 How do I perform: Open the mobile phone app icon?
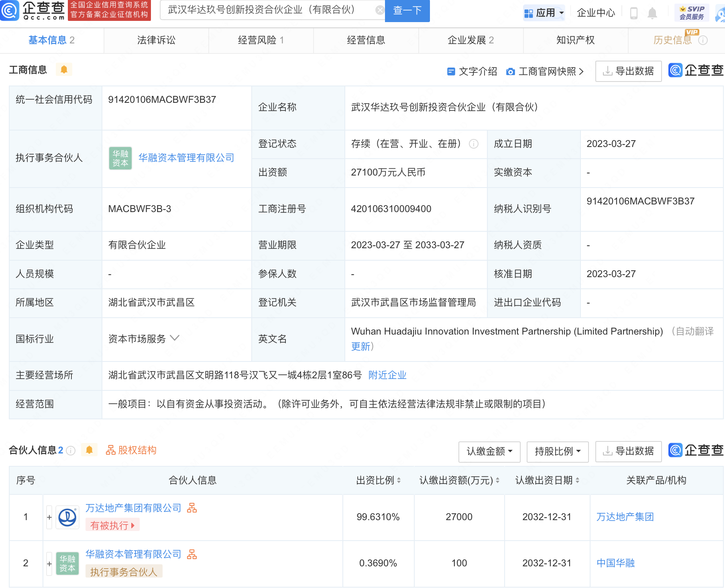coord(634,13)
